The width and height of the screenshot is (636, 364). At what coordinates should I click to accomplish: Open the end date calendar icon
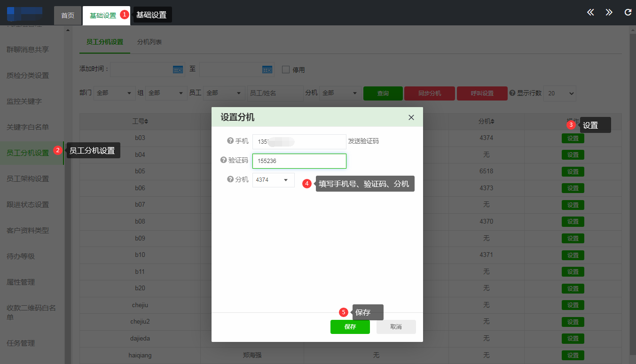[x=267, y=70]
